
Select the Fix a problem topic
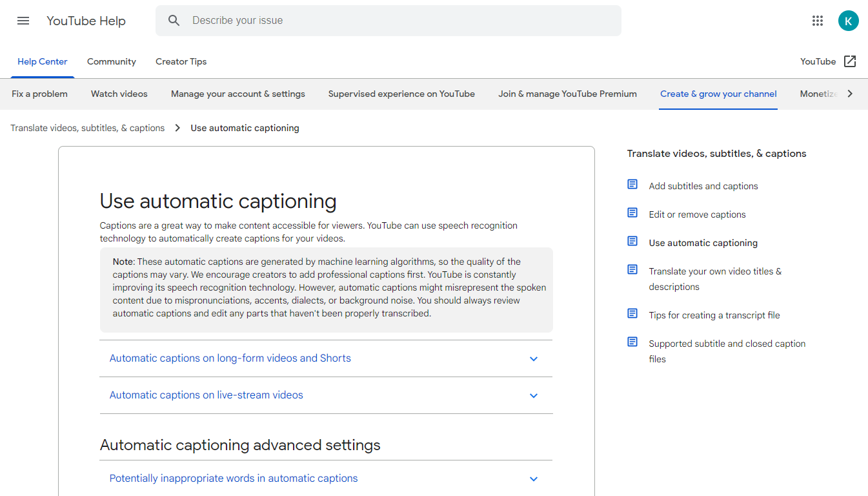click(39, 94)
